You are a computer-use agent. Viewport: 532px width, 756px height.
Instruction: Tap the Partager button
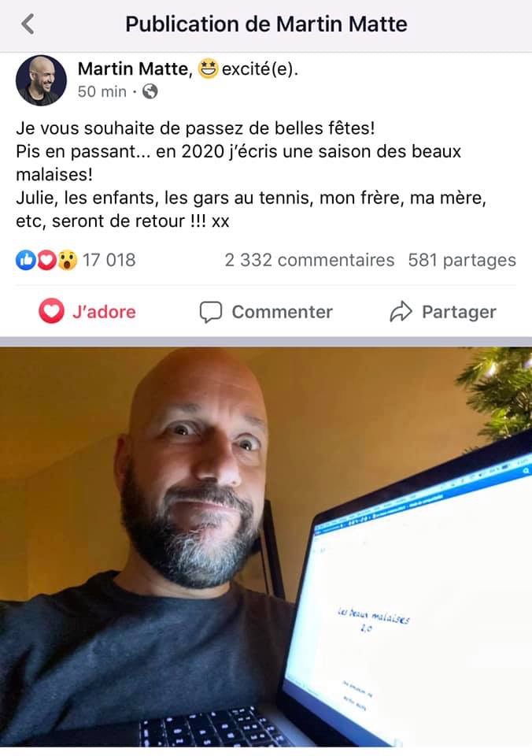[443, 312]
